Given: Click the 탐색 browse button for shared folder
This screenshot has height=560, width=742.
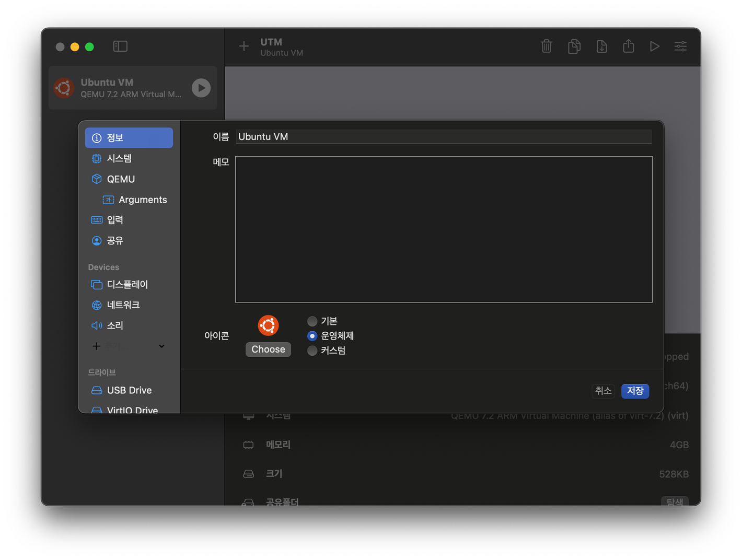Looking at the screenshot, I should (674, 501).
